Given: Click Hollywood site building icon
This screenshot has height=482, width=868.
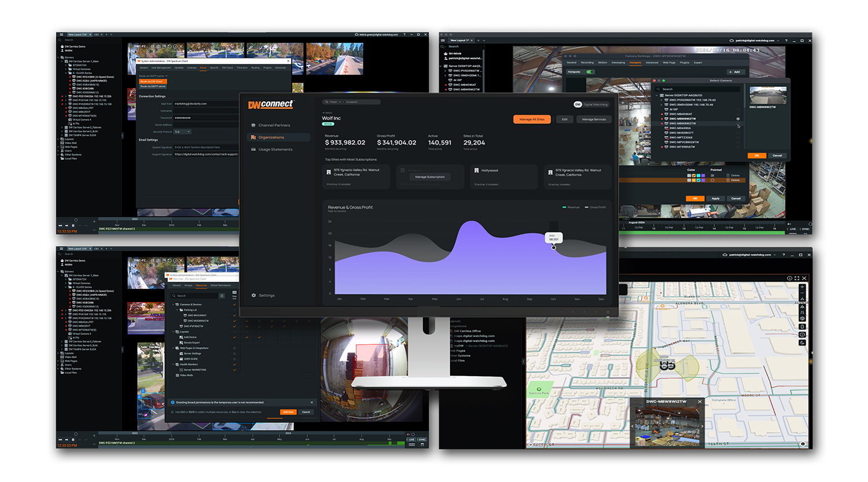Looking at the screenshot, I should pyautogui.click(x=476, y=170).
